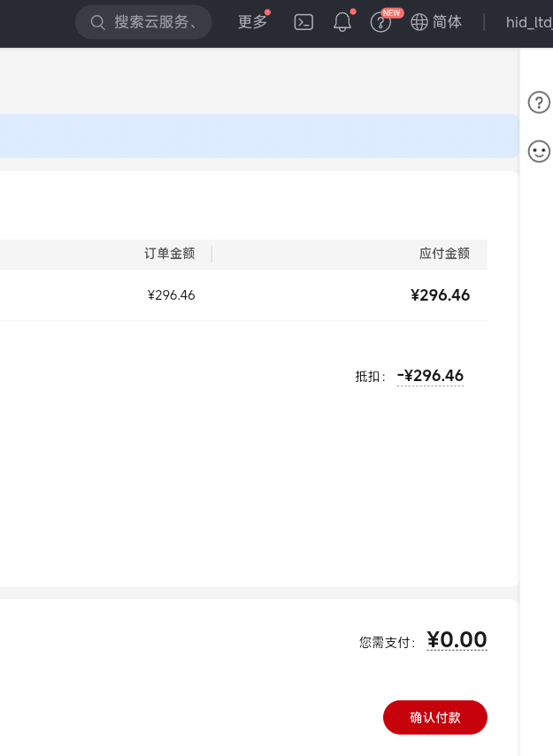Open the side help question mark icon
This screenshot has height=756, width=553.
coord(539,103)
